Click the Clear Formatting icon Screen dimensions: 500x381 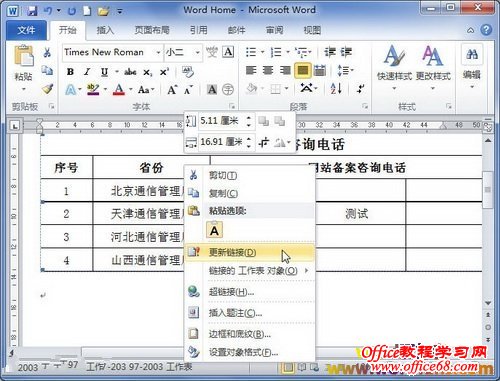pos(188,72)
